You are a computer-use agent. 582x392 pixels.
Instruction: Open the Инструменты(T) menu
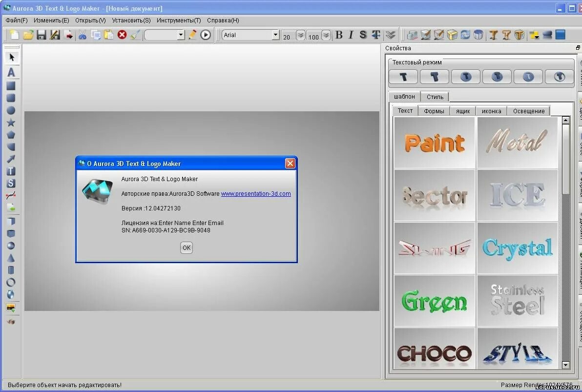[179, 21]
